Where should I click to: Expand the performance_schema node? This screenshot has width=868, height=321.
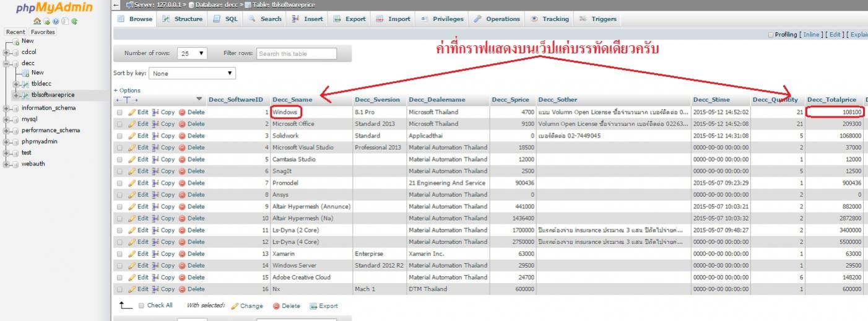[6, 130]
